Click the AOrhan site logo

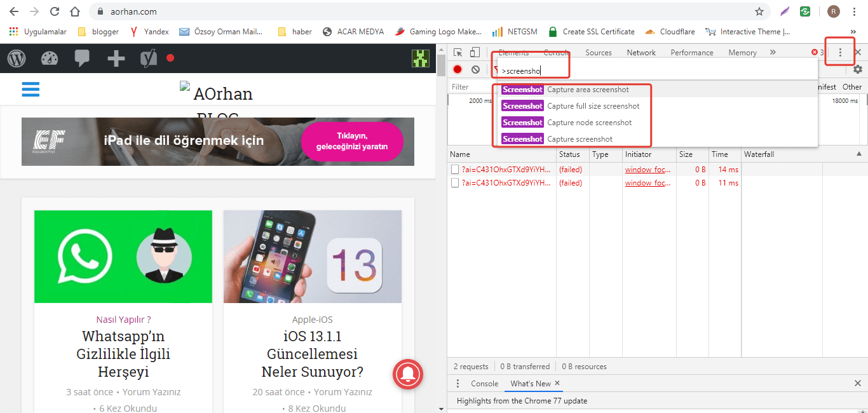[216, 93]
